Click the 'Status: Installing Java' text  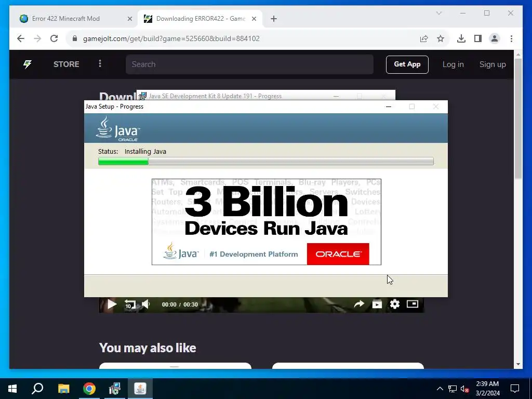point(132,151)
